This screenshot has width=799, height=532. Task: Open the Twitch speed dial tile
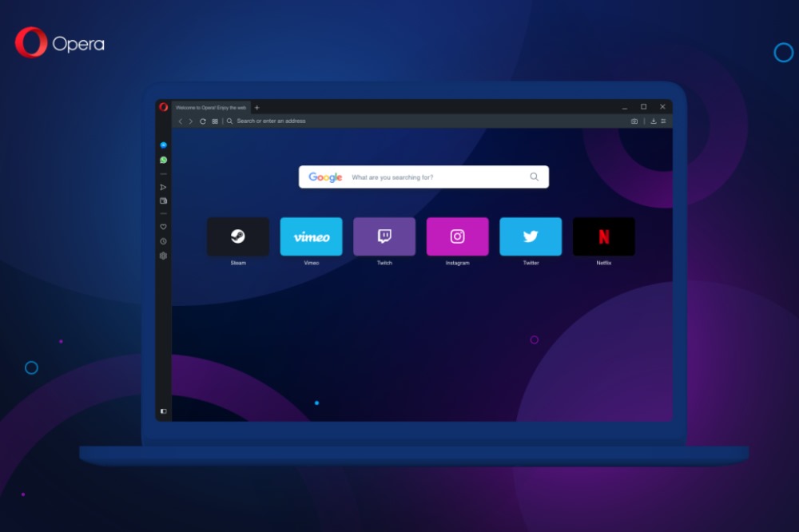384,236
